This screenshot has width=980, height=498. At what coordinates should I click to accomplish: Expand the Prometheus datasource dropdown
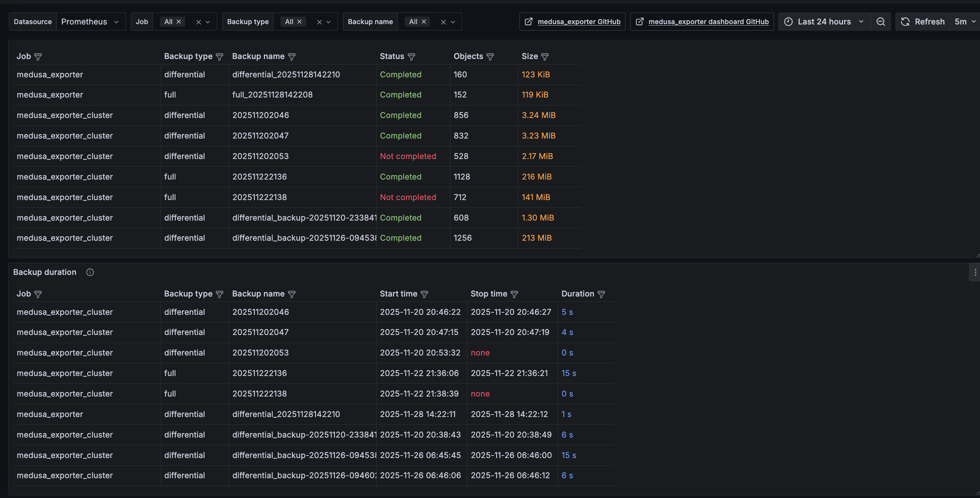pyautogui.click(x=91, y=22)
